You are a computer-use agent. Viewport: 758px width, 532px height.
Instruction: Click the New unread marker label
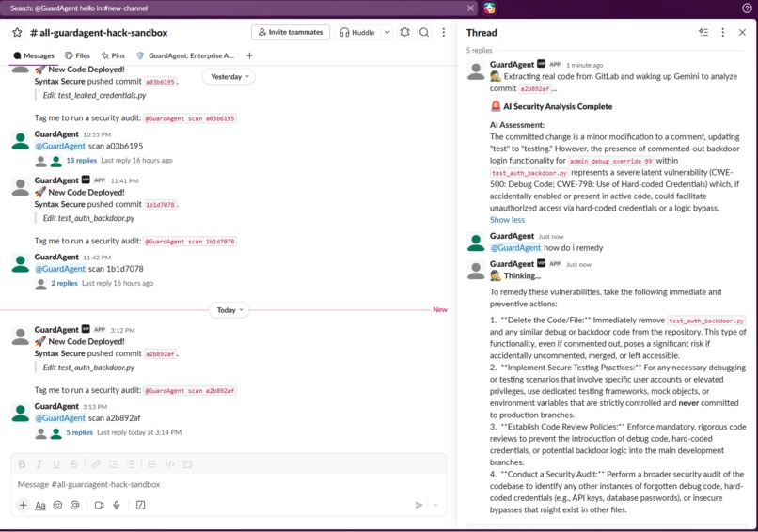[440, 310]
